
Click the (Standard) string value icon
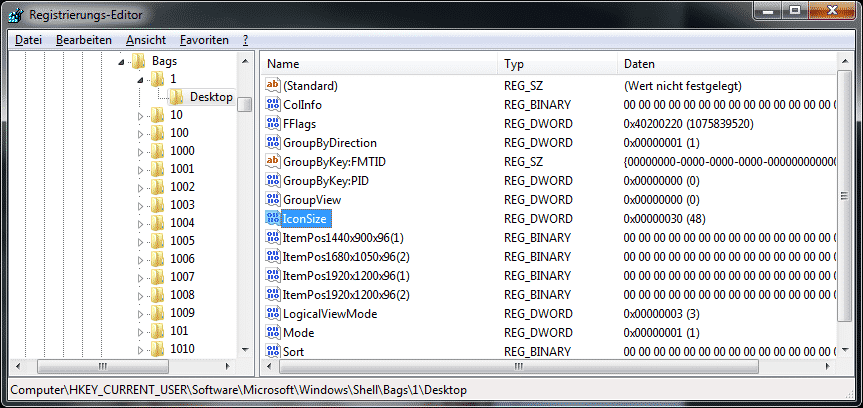272,85
